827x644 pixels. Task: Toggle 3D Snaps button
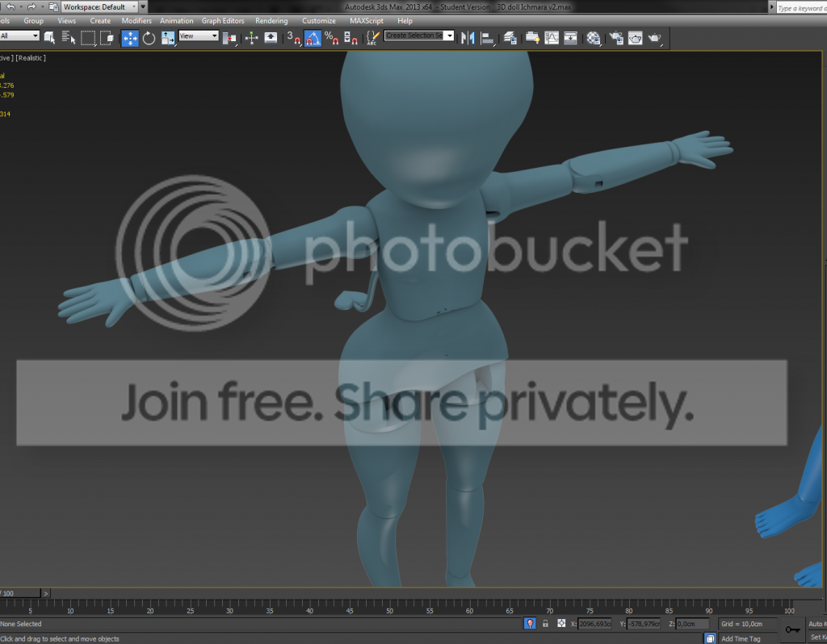tap(294, 38)
